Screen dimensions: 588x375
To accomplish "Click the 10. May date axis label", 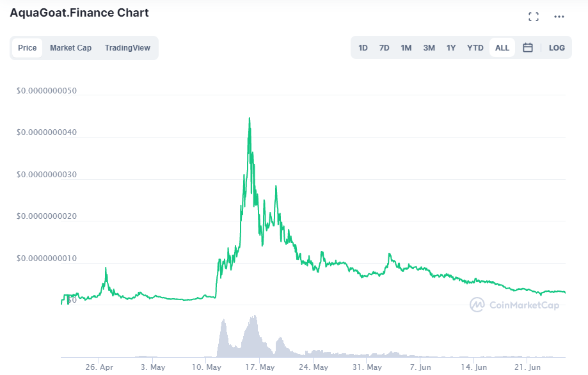I will tap(206, 367).
